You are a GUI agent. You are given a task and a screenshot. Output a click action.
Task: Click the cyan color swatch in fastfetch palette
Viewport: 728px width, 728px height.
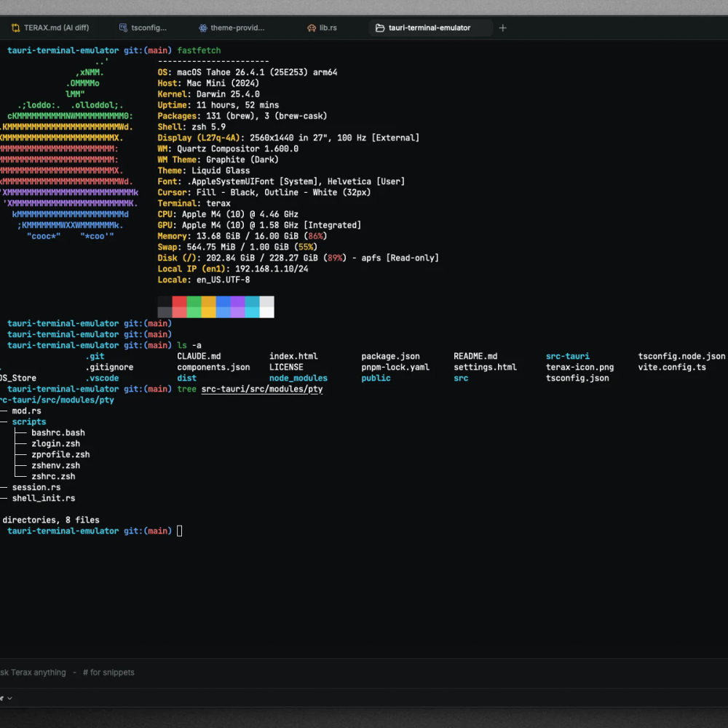click(252, 307)
